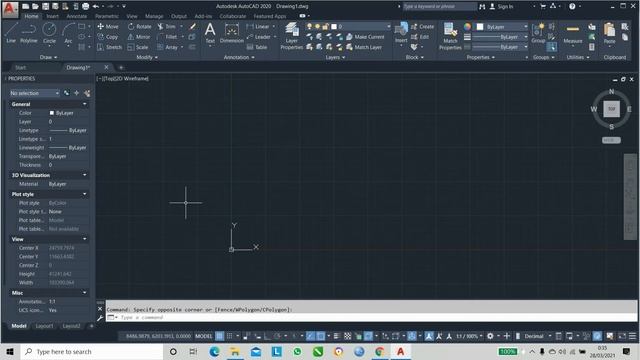
Task: Toggle snap mode in status bar
Action: pos(230,336)
